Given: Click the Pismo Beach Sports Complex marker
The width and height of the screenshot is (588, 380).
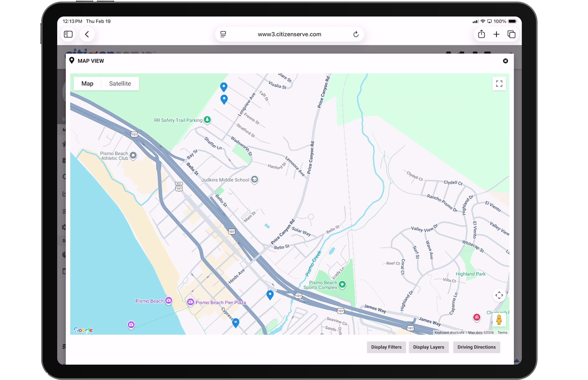Looking at the screenshot, I should click(x=342, y=284).
